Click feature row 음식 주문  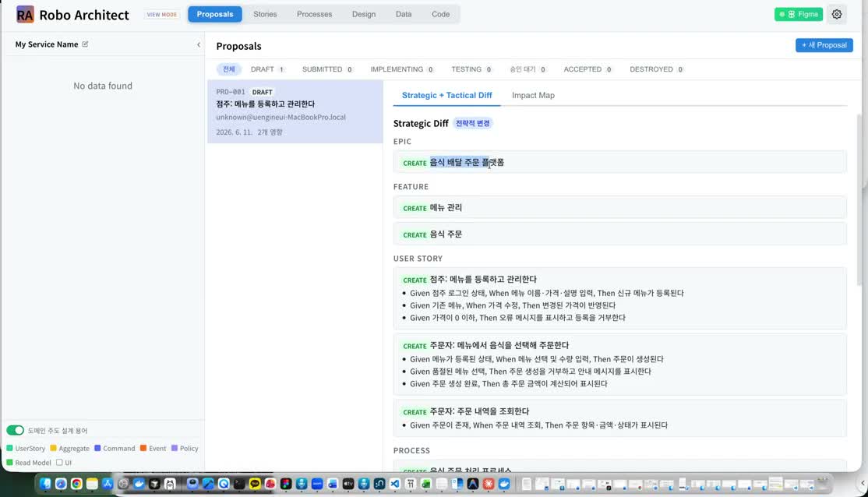pyautogui.click(x=620, y=234)
